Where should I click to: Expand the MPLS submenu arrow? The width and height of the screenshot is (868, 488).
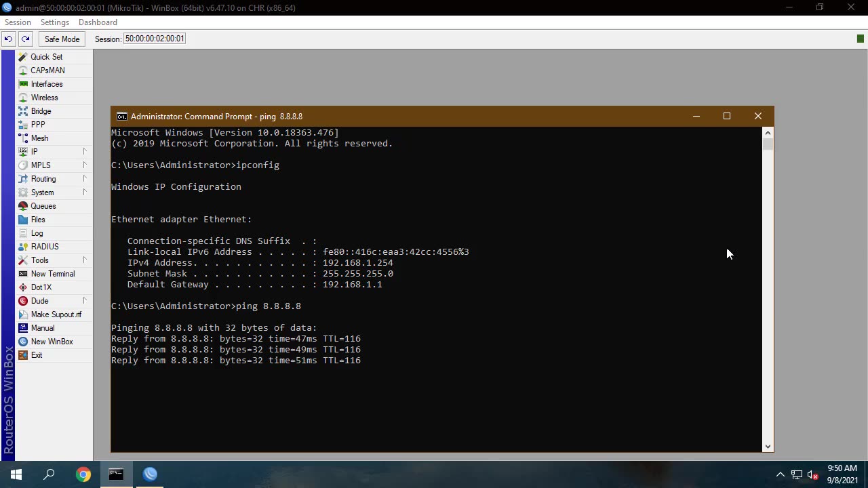pyautogui.click(x=85, y=165)
